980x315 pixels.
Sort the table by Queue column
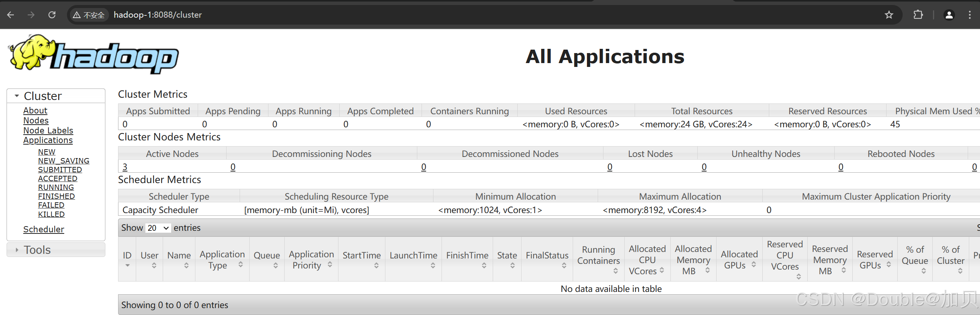click(x=267, y=259)
